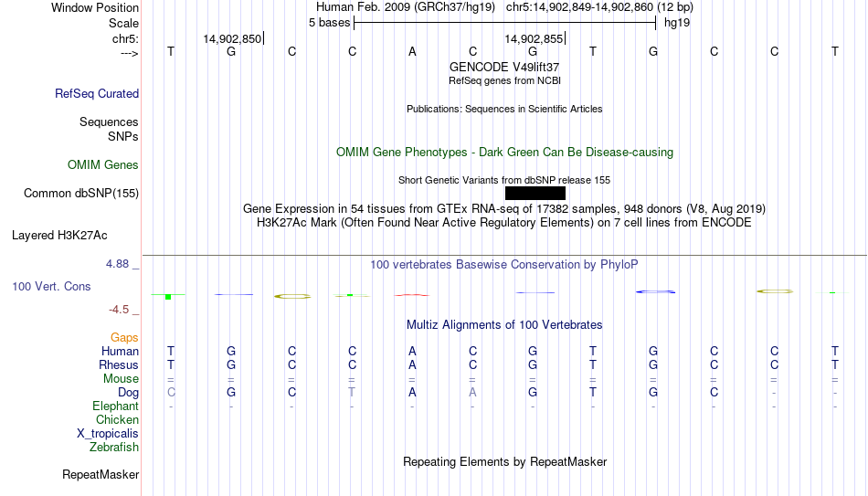The image size is (868, 496).
Task: Click the 14,902,855 ruler position label
Action: click(534, 38)
